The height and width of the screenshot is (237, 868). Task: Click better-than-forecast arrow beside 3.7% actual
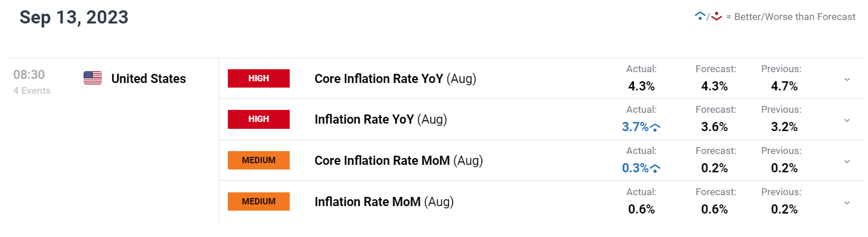(656, 128)
